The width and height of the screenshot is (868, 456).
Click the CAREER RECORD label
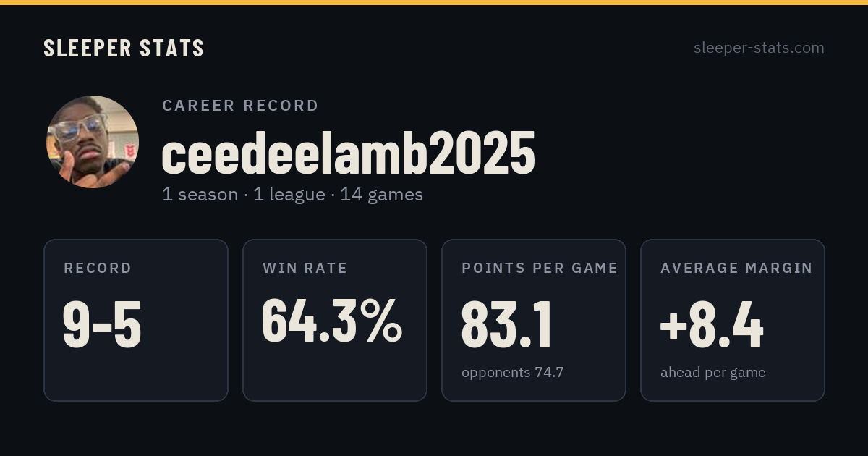click(240, 106)
